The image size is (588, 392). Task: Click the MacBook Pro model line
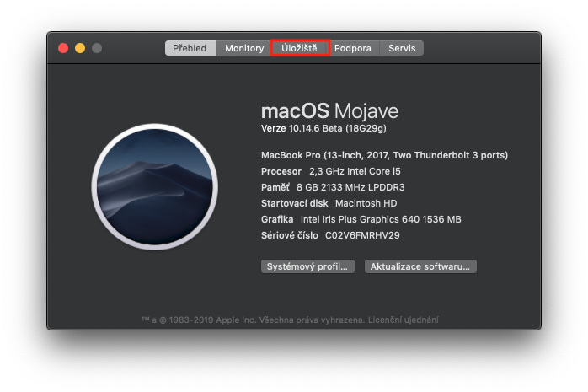point(384,155)
